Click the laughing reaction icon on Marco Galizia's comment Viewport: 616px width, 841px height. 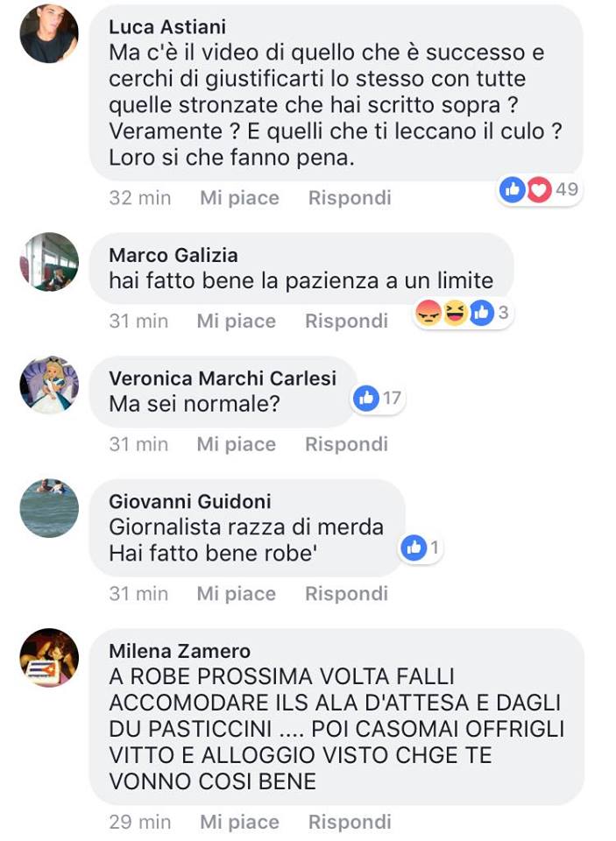[x=455, y=313]
